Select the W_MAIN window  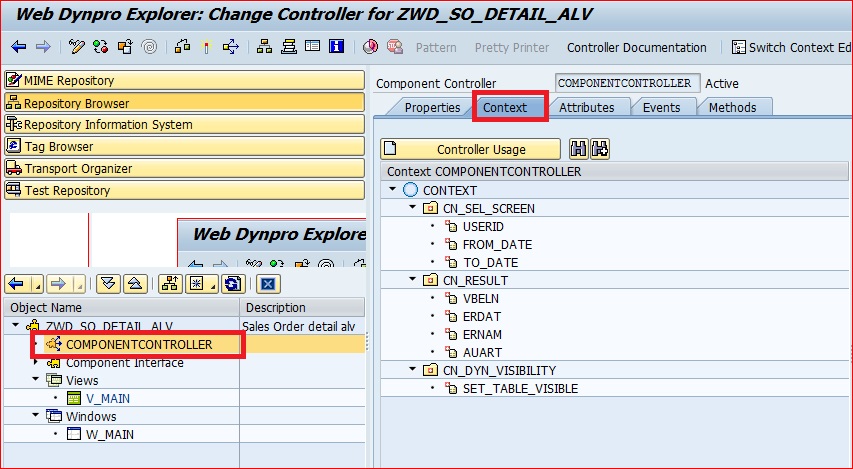point(109,434)
